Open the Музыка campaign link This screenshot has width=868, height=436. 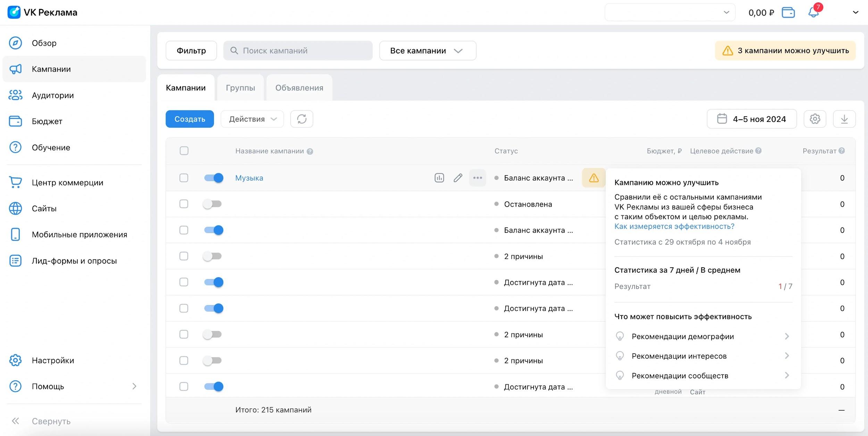(x=249, y=178)
